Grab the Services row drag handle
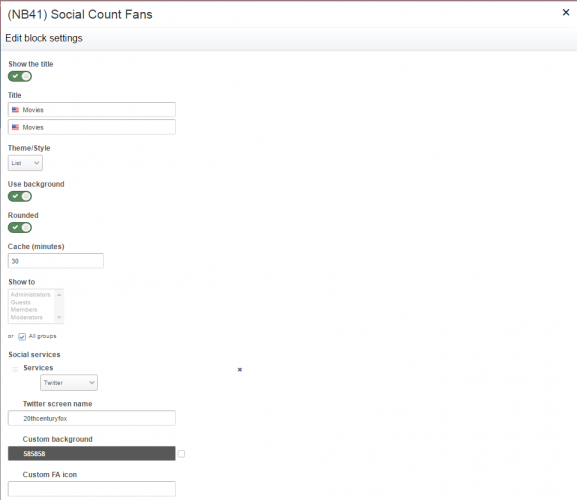Viewport: 577px width, 500px height. coord(15,369)
